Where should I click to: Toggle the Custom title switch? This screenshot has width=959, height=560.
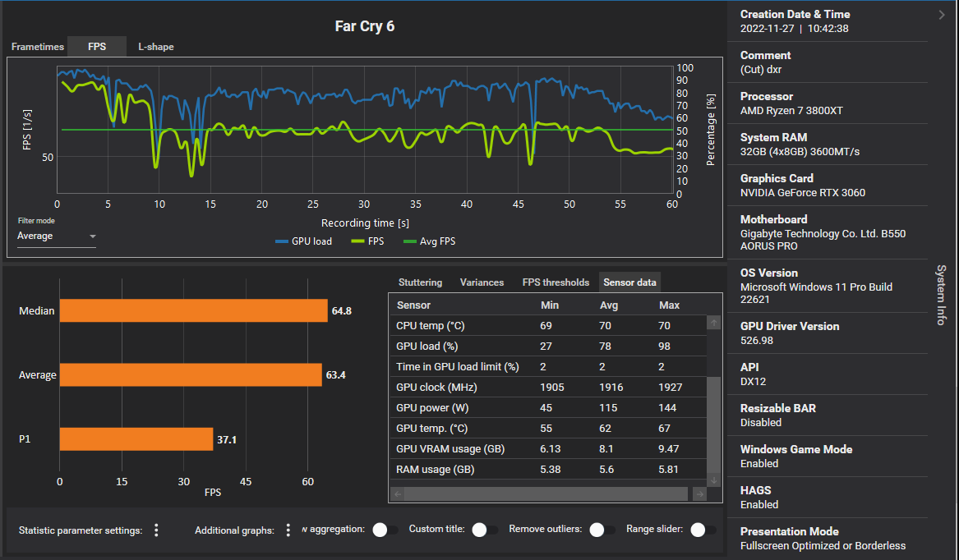(x=484, y=530)
